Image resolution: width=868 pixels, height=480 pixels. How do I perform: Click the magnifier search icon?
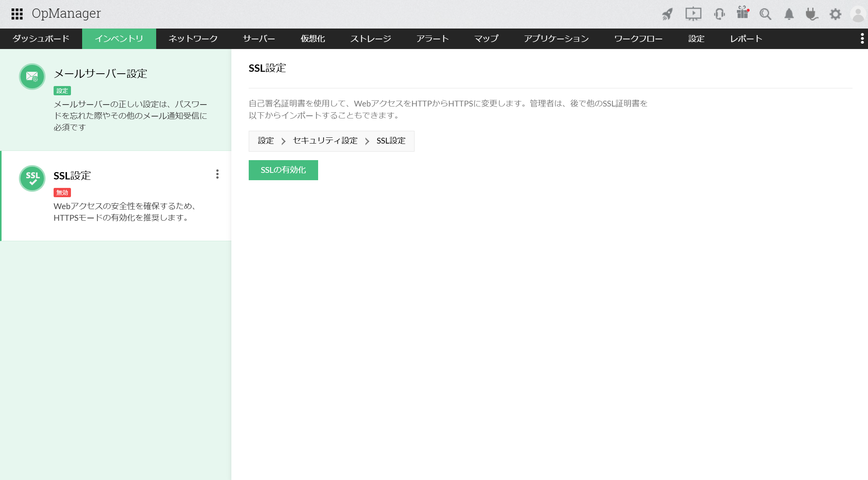(765, 14)
